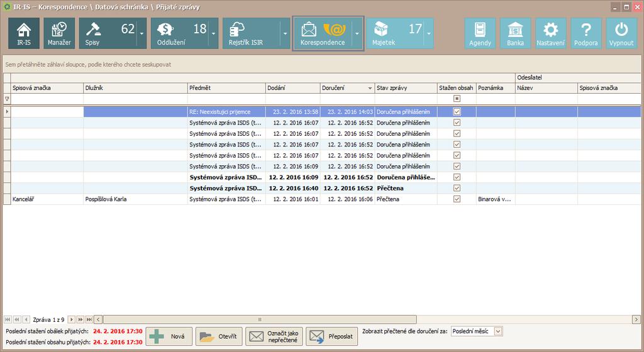Click the Předmět column header
The width and height of the screenshot is (644, 352).
tap(226, 88)
